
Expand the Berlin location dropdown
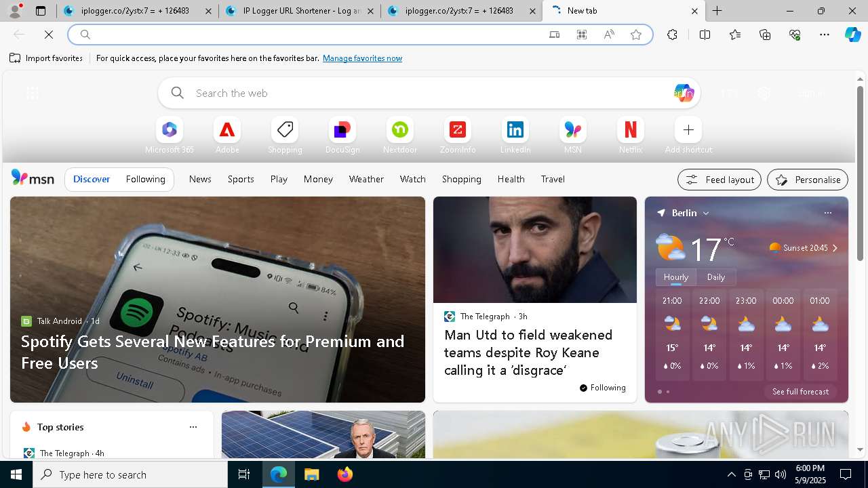[706, 213]
